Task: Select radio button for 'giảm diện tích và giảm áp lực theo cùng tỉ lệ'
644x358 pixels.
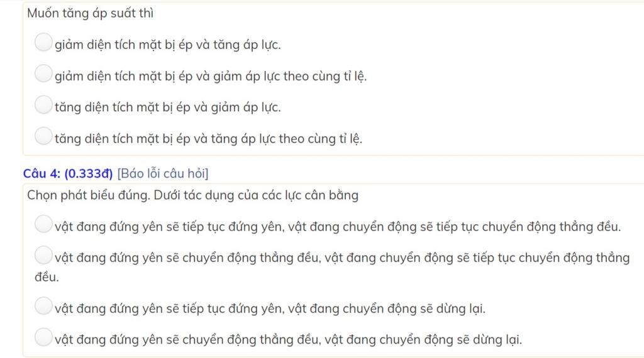Action: [43, 73]
